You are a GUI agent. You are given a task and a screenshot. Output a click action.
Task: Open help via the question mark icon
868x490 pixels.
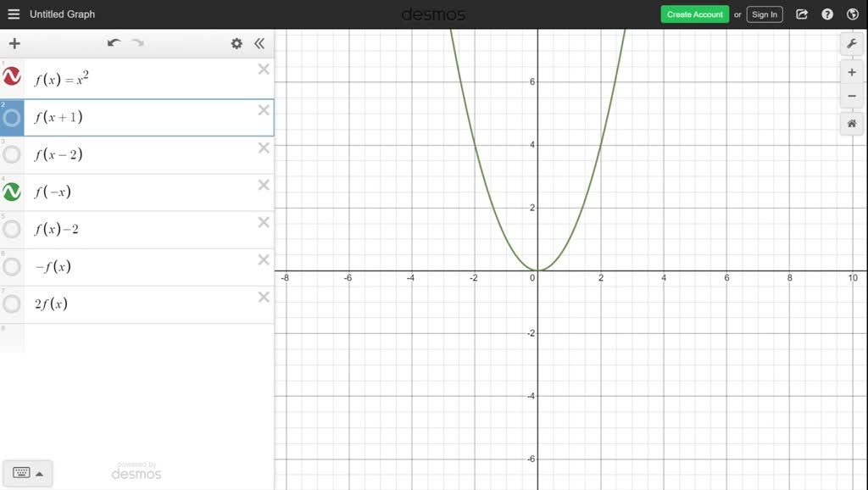[826, 14]
